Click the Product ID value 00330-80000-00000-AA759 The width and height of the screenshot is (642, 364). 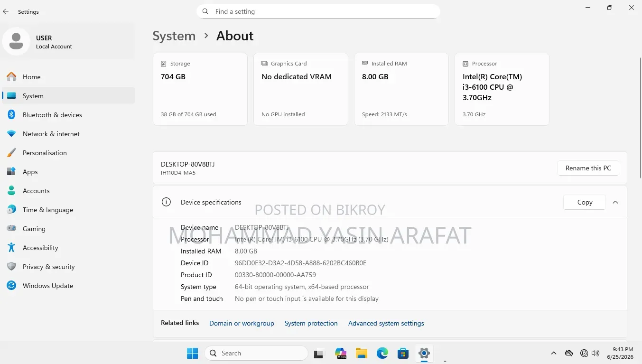[275, 275]
